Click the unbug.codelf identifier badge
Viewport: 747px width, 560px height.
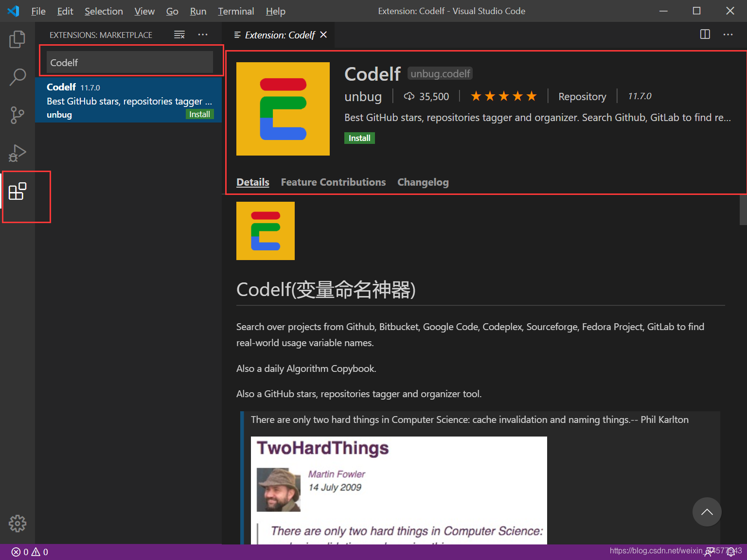pyautogui.click(x=440, y=73)
